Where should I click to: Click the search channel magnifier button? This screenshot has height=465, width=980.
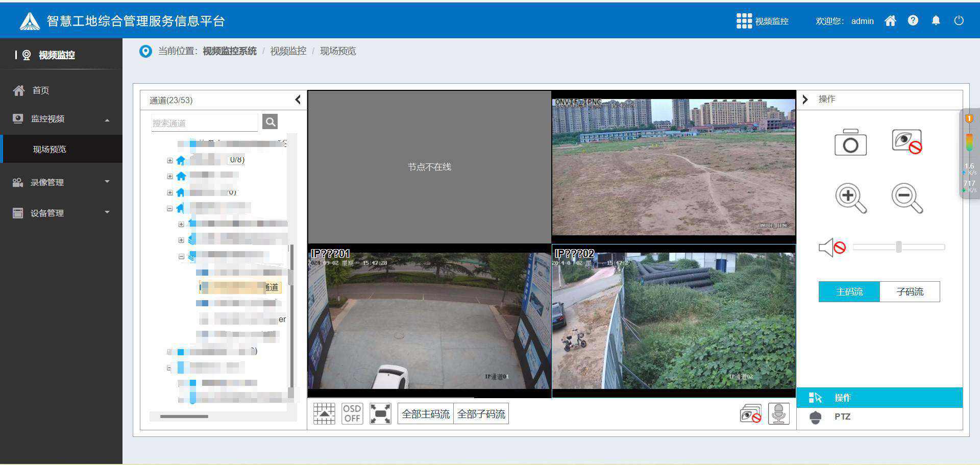click(270, 122)
